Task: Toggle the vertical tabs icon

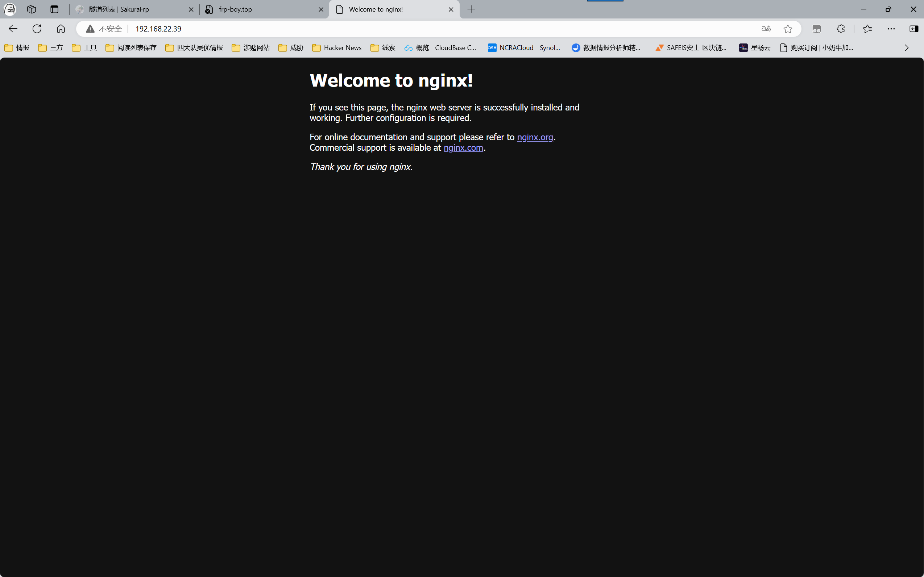Action: pos(54,9)
